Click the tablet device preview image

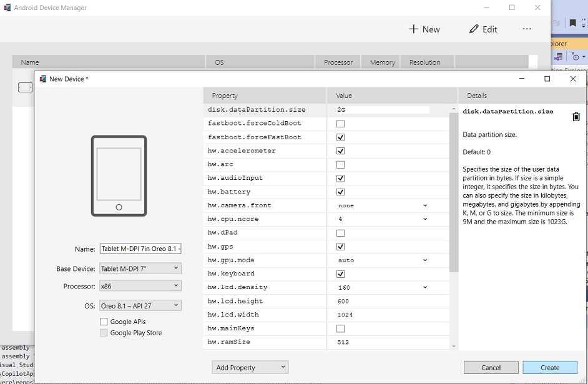[119, 176]
